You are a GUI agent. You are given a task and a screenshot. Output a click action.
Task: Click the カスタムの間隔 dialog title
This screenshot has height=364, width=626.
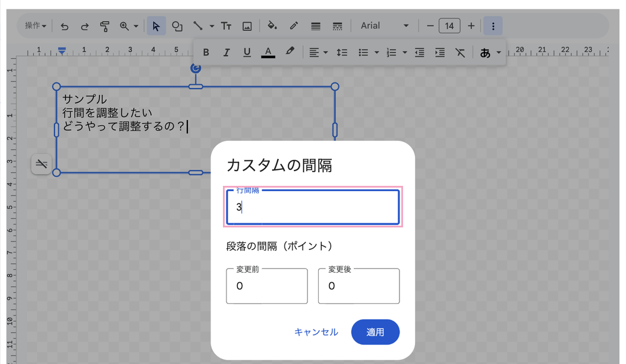279,165
